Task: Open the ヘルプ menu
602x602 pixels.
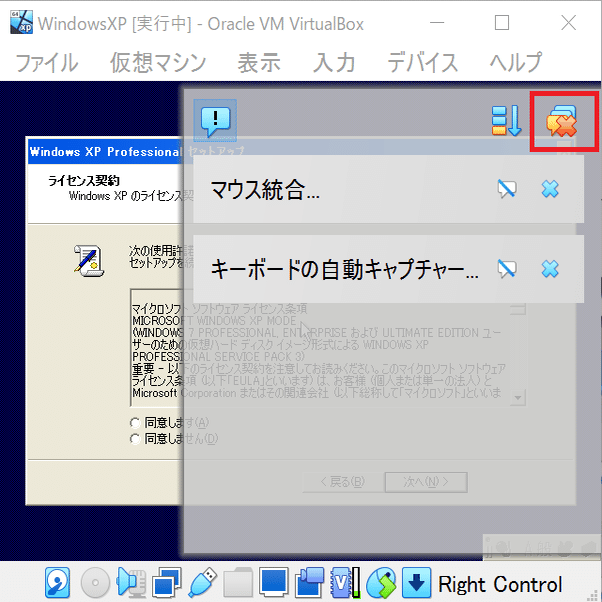Action: tap(516, 63)
